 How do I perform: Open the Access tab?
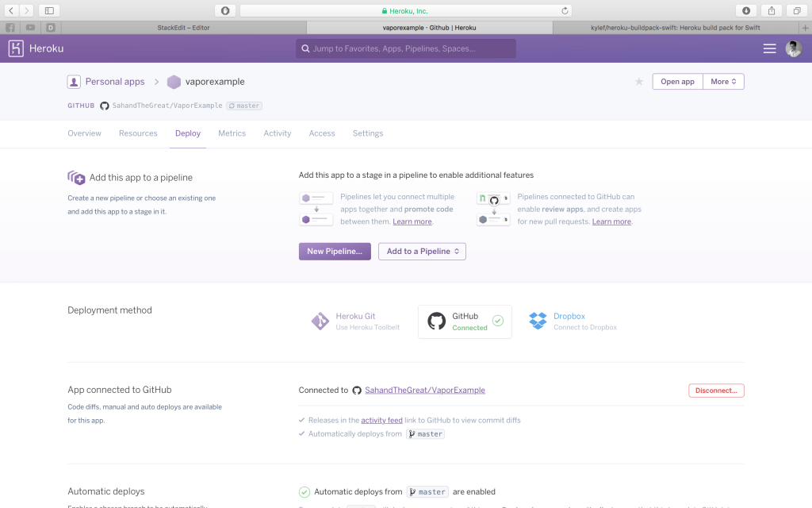coord(322,133)
